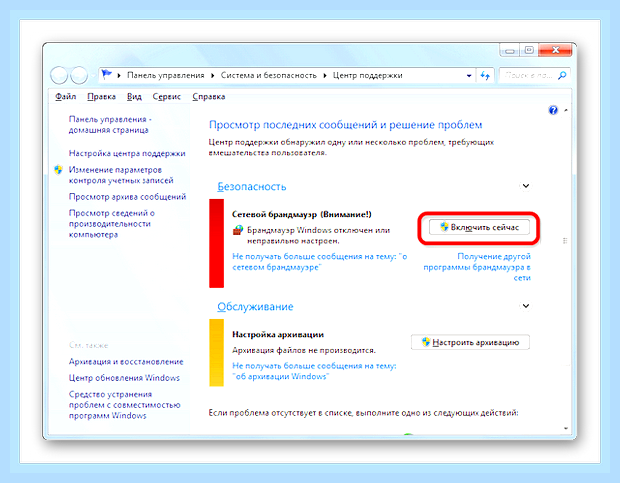Open the recent pages dropdown next to nav arrows

(x=93, y=75)
